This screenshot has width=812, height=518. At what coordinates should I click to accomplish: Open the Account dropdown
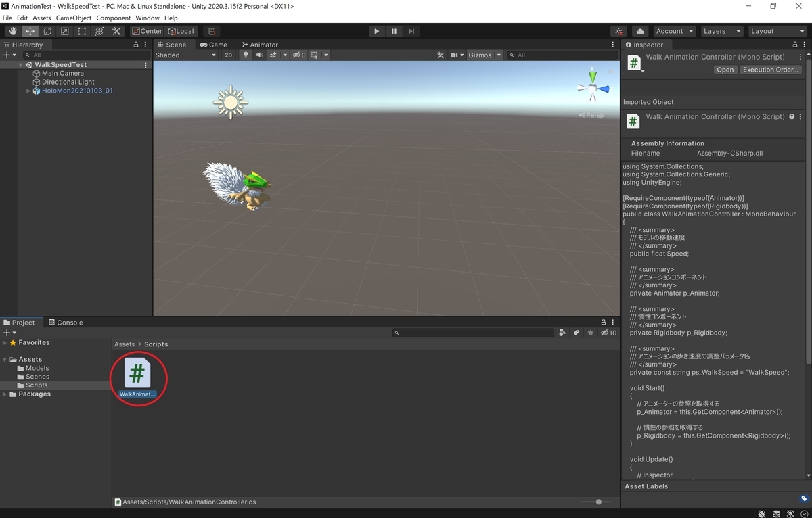674,31
